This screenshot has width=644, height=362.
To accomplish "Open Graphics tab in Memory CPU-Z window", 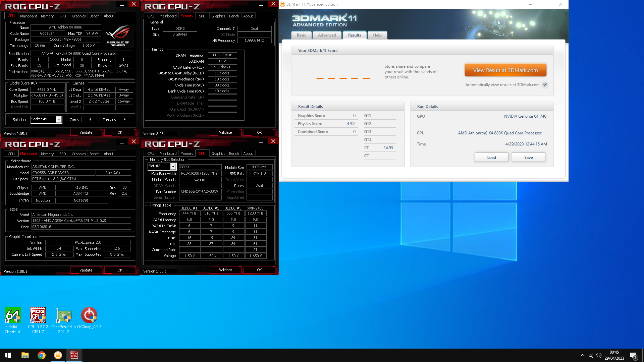I will tap(218, 16).
